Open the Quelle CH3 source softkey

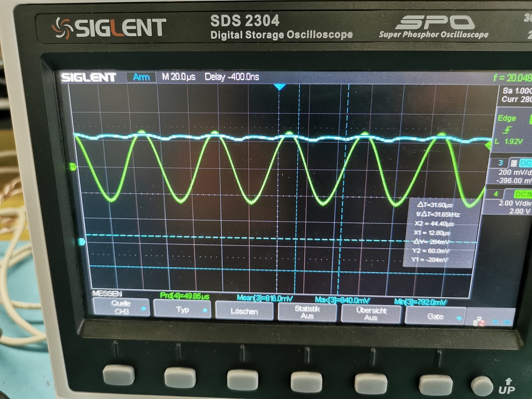[121, 307]
